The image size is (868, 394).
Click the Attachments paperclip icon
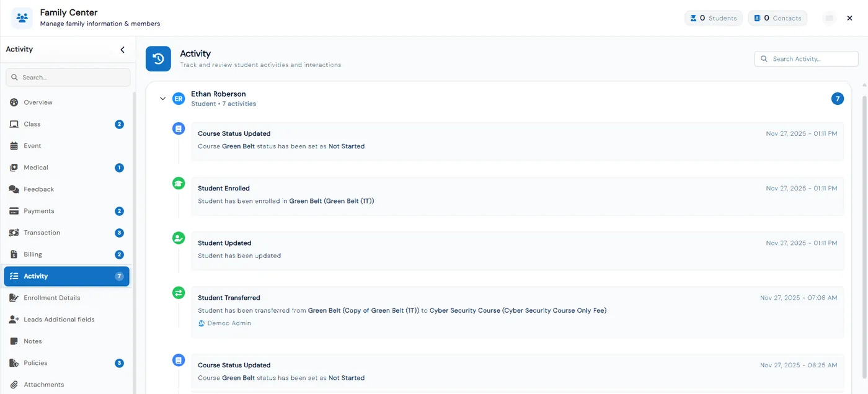(x=14, y=385)
